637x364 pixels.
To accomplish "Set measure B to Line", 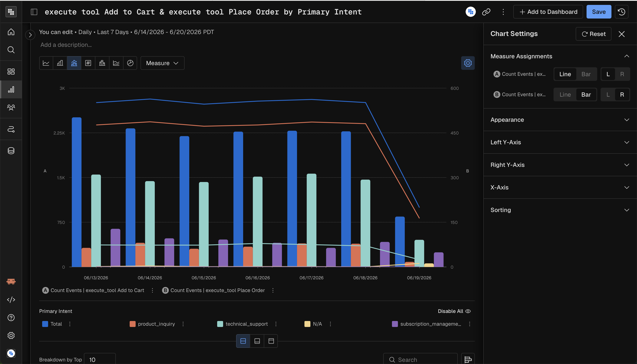I will pyautogui.click(x=565, y=95).
